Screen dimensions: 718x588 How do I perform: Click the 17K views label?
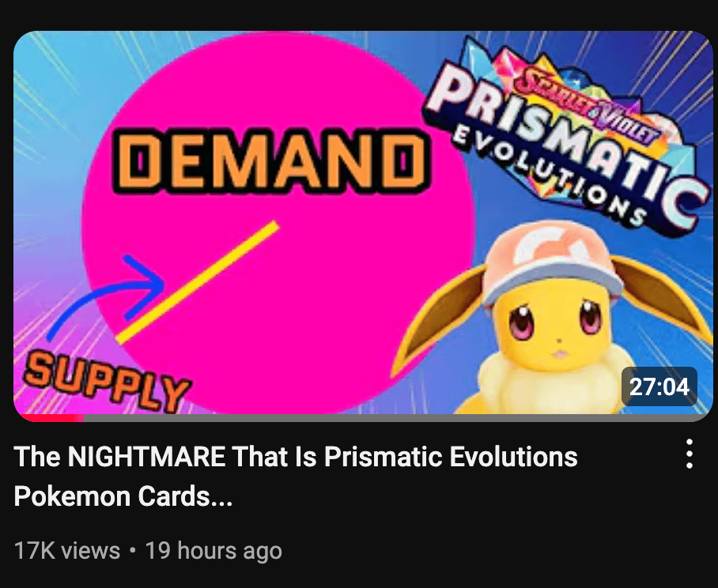pos(67,550)
